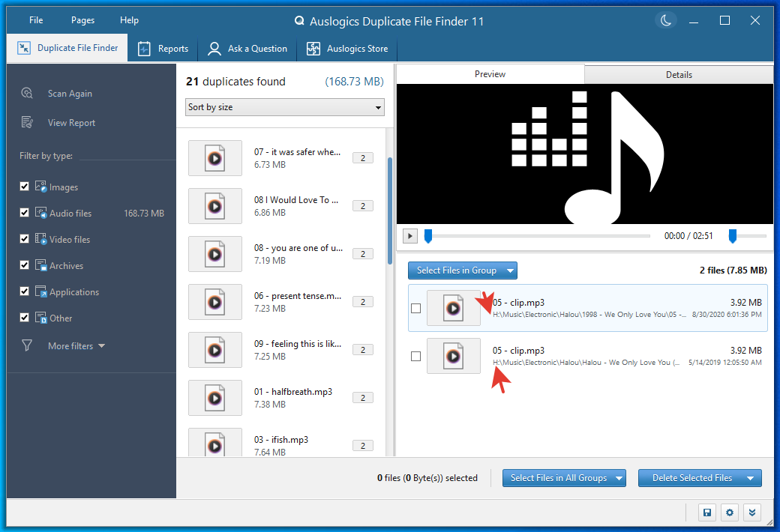Click the Auslogics Store icon
The width and height of the screenshot is (780, 532).
point(313,49)
